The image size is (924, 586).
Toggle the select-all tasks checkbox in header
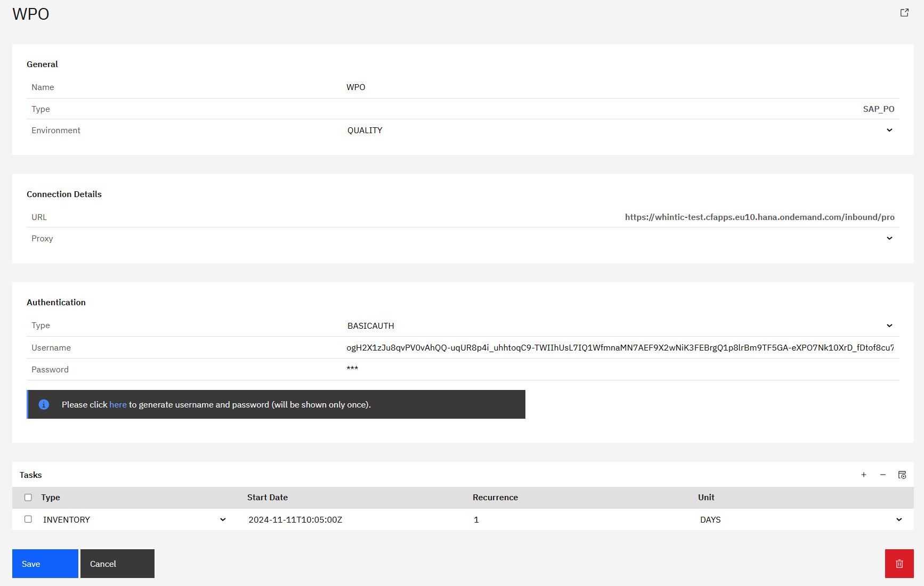click(28, 498)
